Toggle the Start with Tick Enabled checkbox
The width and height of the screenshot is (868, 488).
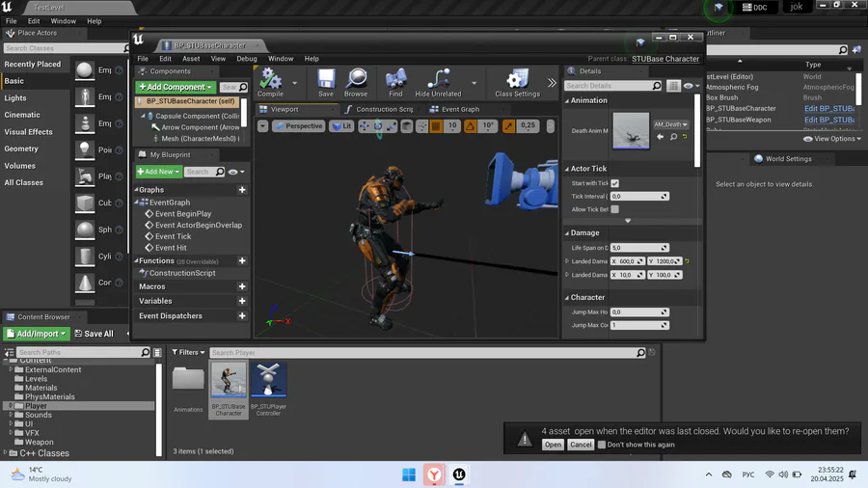click(x=615, y=183)
